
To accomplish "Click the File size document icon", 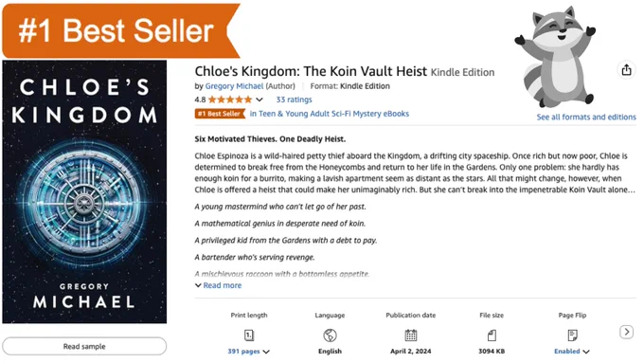I will 492,336.
